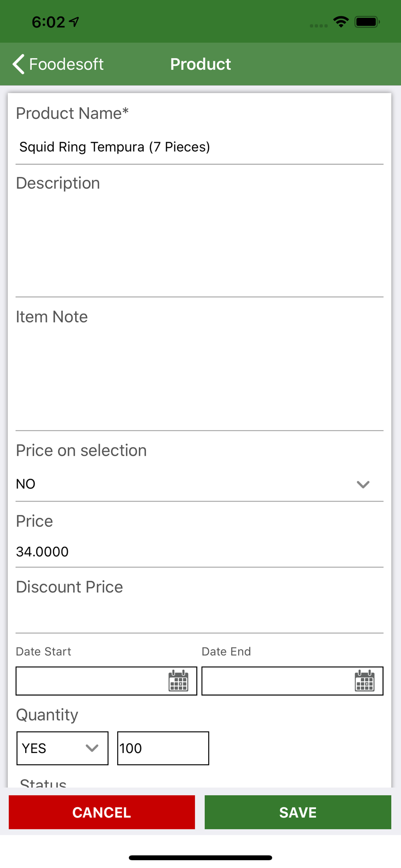Tap the location arrow status icon
Viewport: 401px width, 868px height.
click(x=75, y=22)
